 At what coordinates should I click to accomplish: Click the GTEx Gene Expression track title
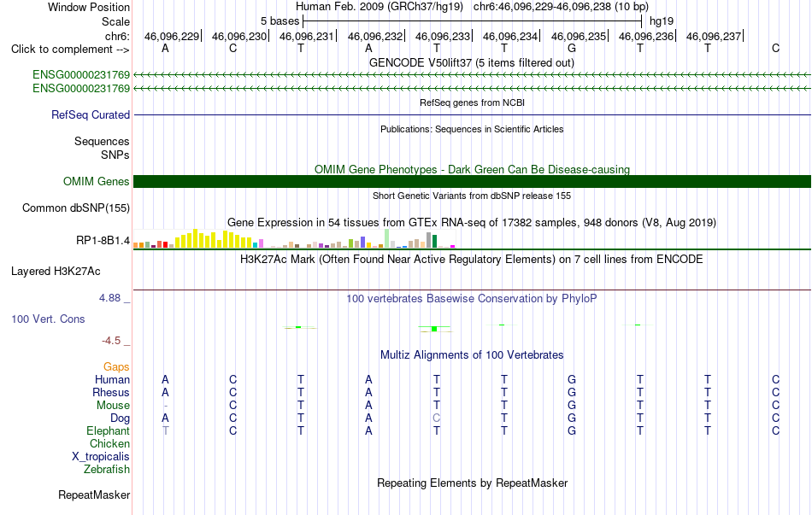coord(472,223)
